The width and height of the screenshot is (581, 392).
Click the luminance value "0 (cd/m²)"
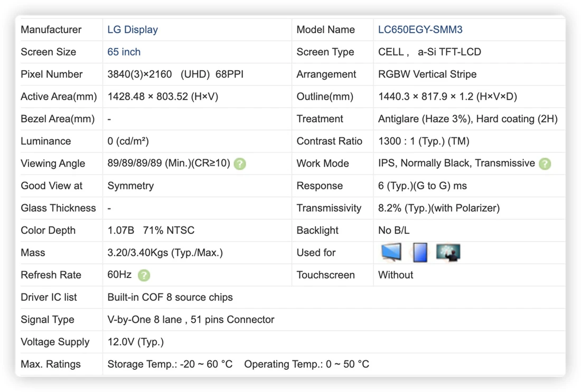point(128,141)
